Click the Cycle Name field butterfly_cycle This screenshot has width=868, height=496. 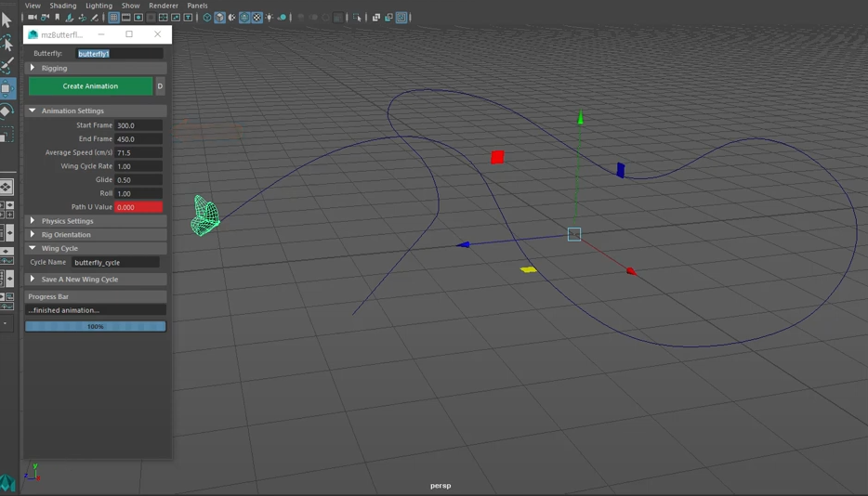pos(115,262)
